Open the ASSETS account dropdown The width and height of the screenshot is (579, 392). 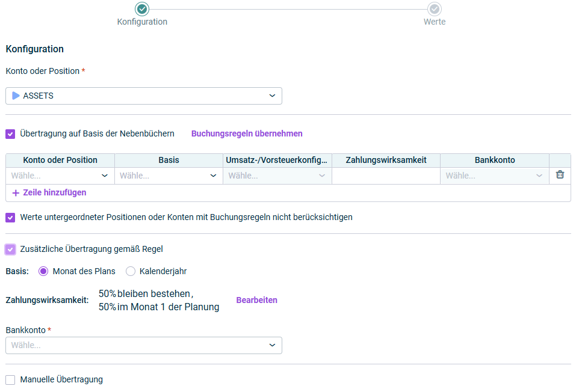click(x=144, y=96)
